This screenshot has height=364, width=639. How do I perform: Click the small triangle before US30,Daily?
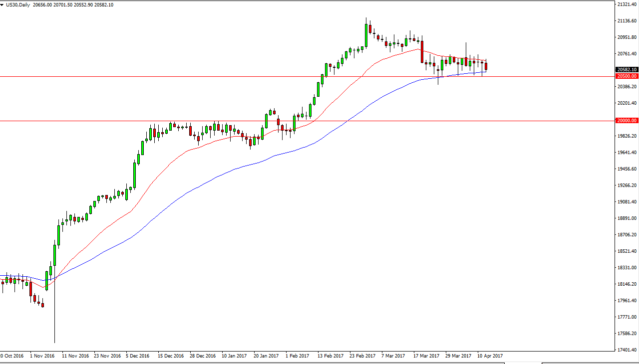[x=3, y=5]
